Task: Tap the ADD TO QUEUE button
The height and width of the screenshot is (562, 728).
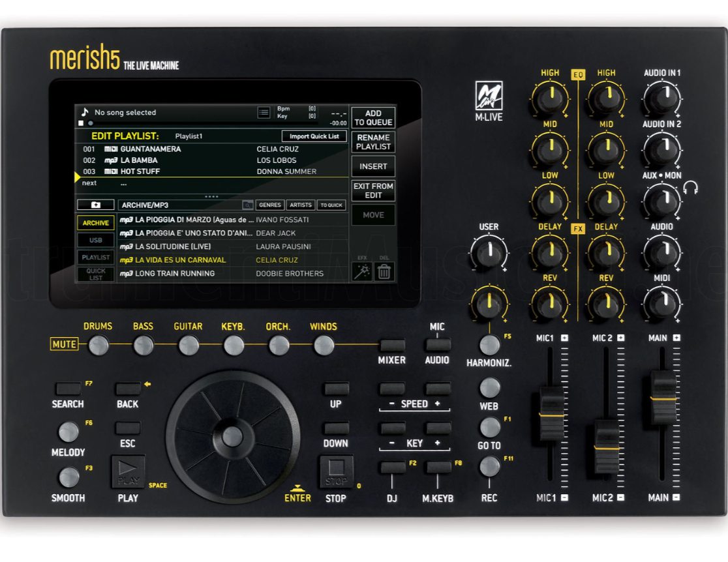Action: coord(373,118)
